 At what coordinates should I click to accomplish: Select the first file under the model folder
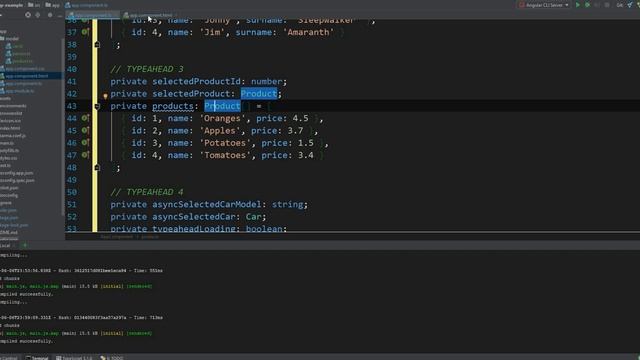click(15, 46)
